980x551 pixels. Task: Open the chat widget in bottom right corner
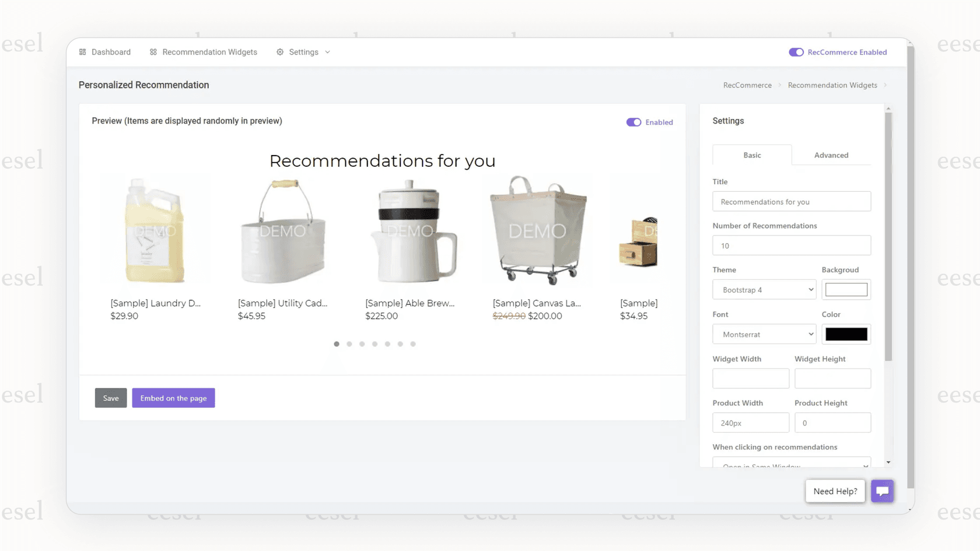coord(882,491)
